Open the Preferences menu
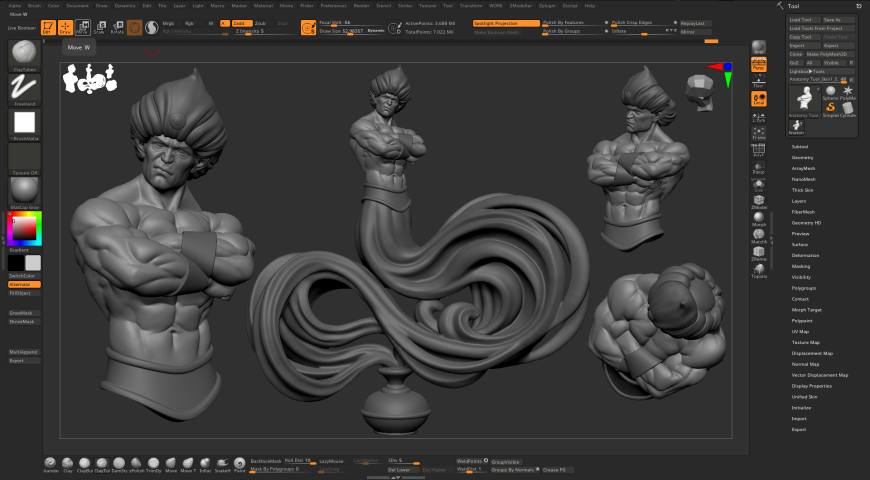Image resolution: width=870 pixels, height=480 pixels. [x=333, y=5]
